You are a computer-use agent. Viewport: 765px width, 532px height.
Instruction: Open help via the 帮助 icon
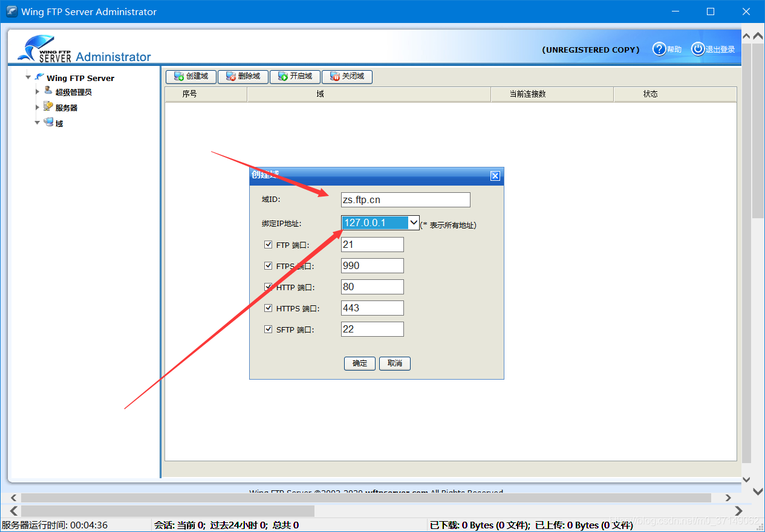coord(659,49)
